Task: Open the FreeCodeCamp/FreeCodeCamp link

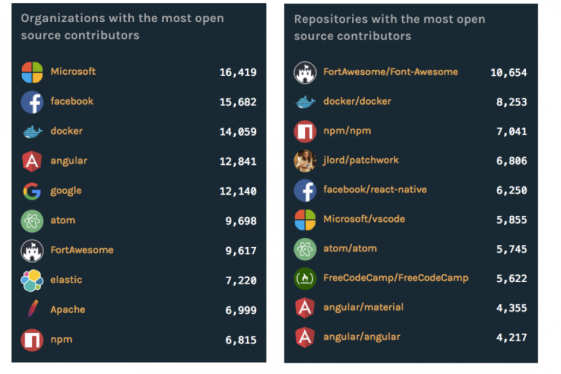Action: (396, 278)
